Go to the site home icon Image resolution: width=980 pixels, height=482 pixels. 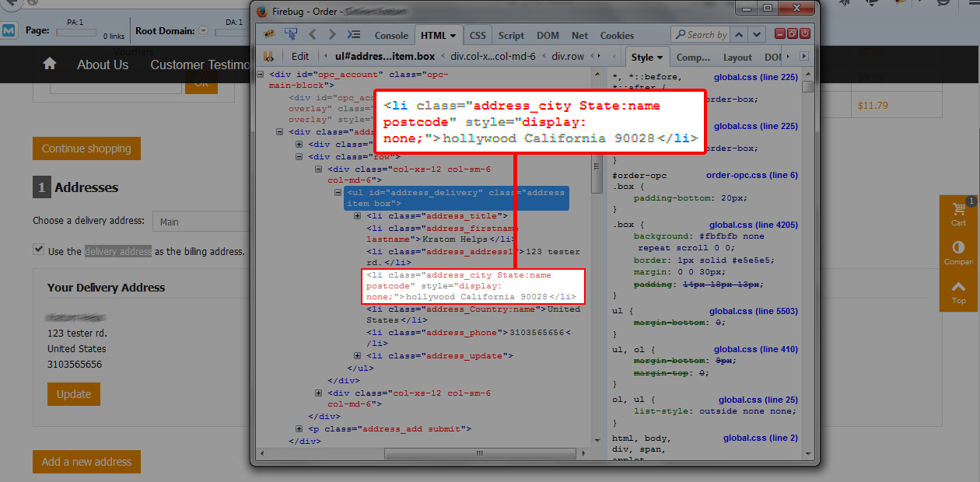coord(50,65)
